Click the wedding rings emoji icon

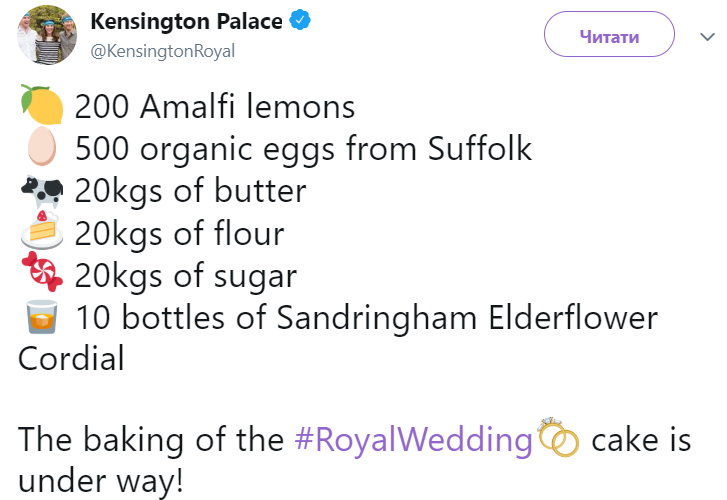point(558,438)
